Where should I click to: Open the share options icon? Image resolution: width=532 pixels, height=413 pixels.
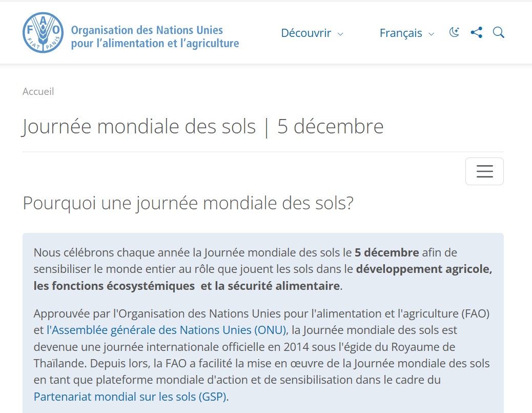(476, 33)
